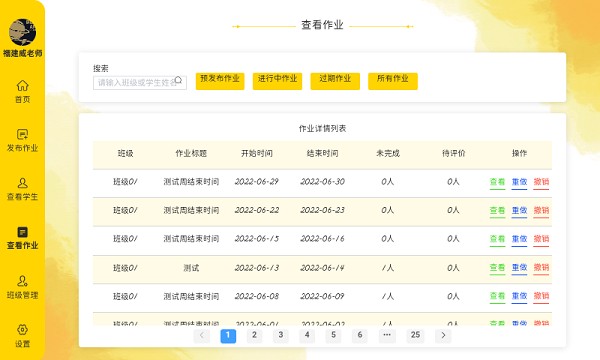600x360 pixels.
Task: Click the end date 2022-06-14 cell
Action: (323, 268)
